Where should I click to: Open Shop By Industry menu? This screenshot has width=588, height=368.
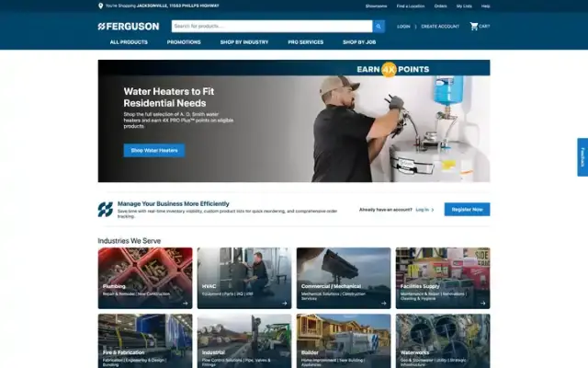pyautogui.click(x=244, y=42)
